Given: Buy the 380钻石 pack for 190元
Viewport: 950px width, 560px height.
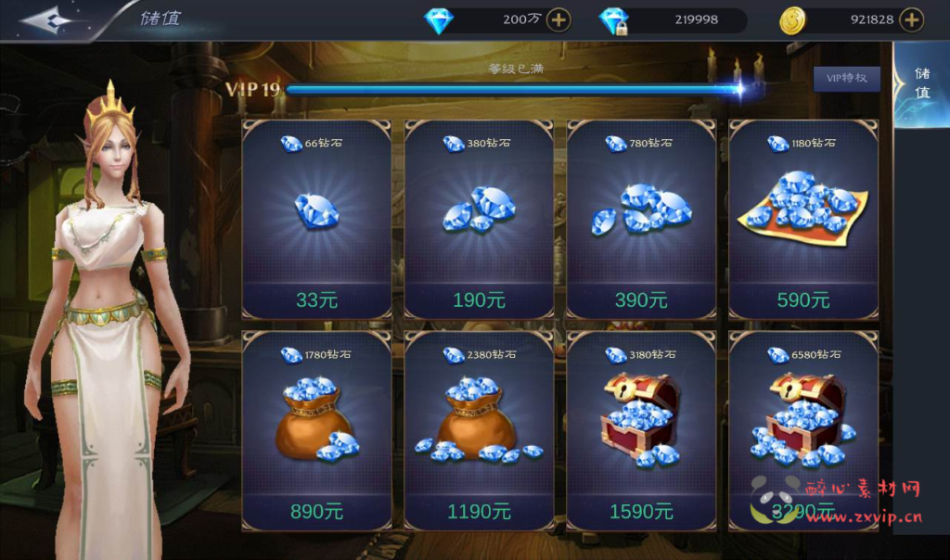Looking at the screenshot, I should point(479,219).
